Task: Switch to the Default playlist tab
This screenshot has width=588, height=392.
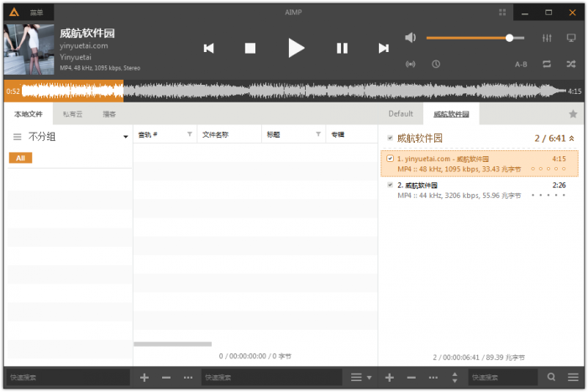Action: point(401,114)
